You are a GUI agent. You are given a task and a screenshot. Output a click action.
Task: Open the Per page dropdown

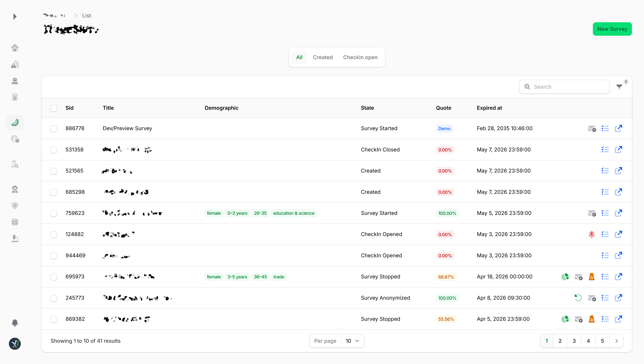(x=352, y=341)
